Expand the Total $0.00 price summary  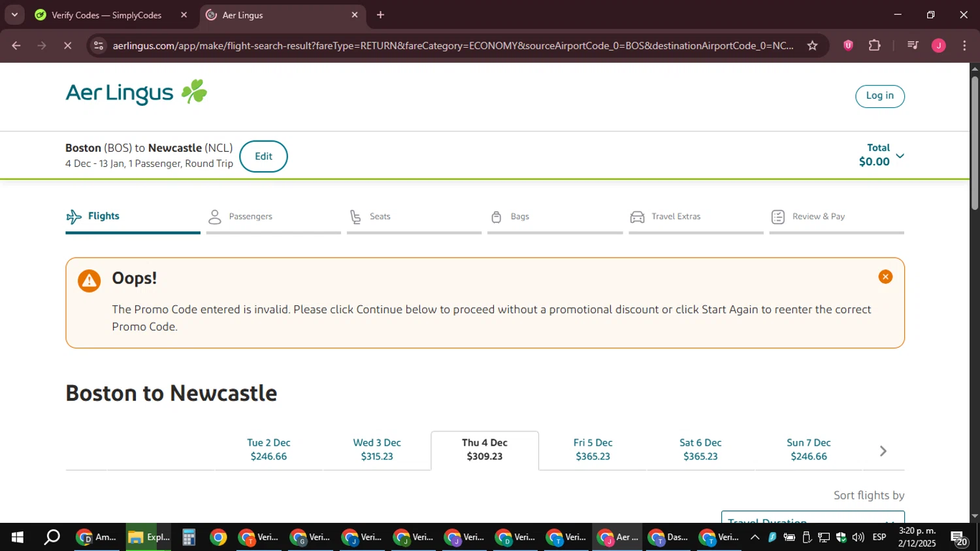tap(882, 156)
